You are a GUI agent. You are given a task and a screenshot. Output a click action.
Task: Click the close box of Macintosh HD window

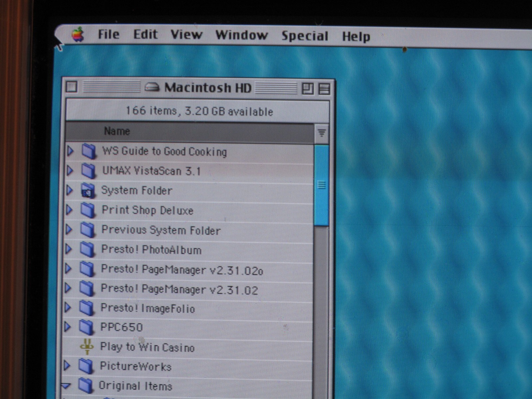tap(71, 87)
